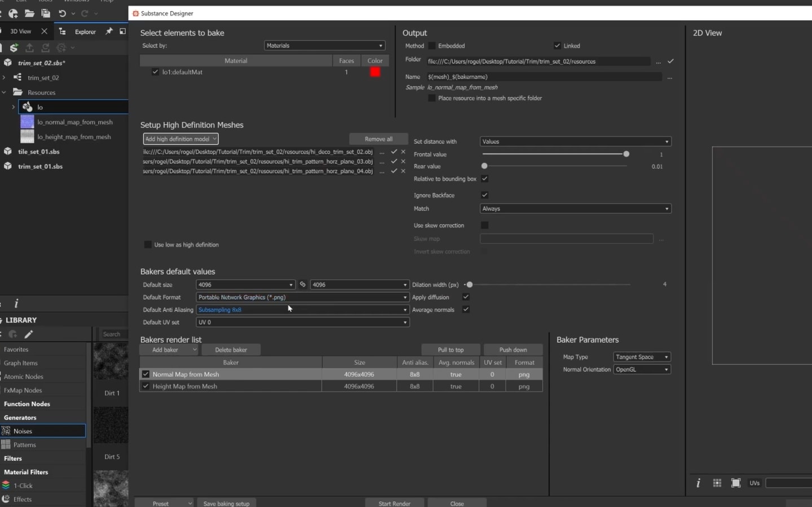Image resolution: width=812 pixels, height=507 pixels.
Task: Click the Delete baker button
Action: pos(231,350)
